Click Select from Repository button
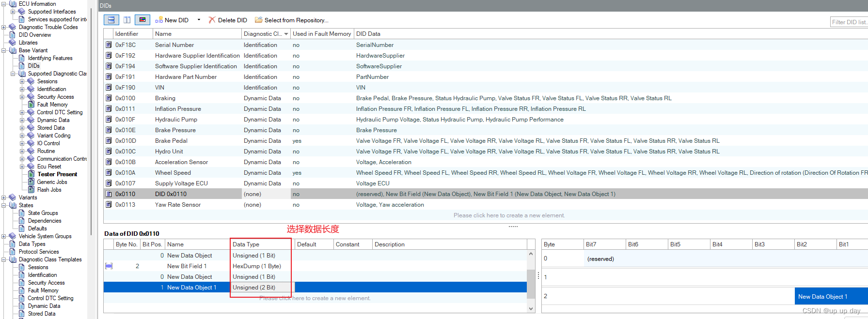 click(x=292, y=20)
